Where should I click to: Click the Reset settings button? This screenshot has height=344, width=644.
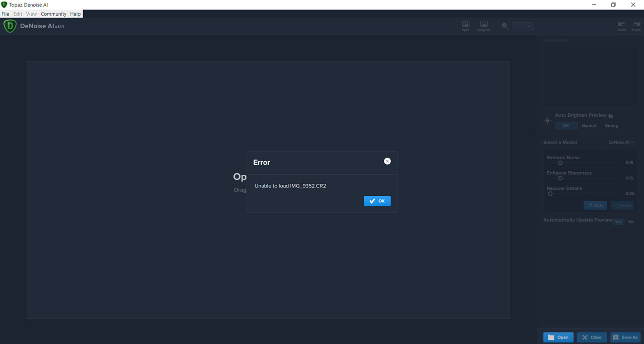pos(622,205)
